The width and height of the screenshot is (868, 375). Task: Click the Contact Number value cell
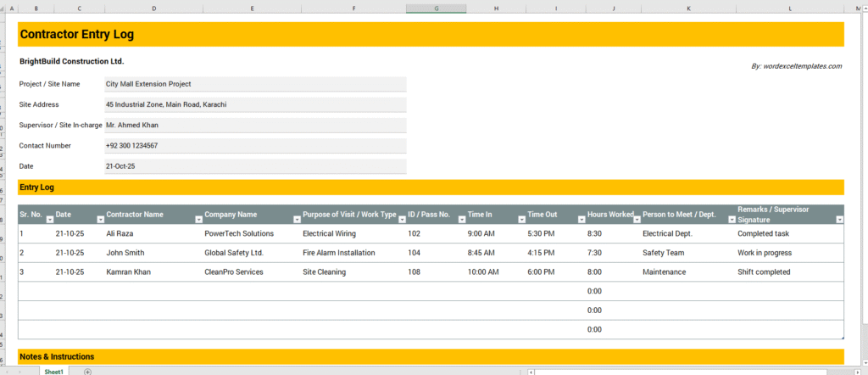click(254, 146)
